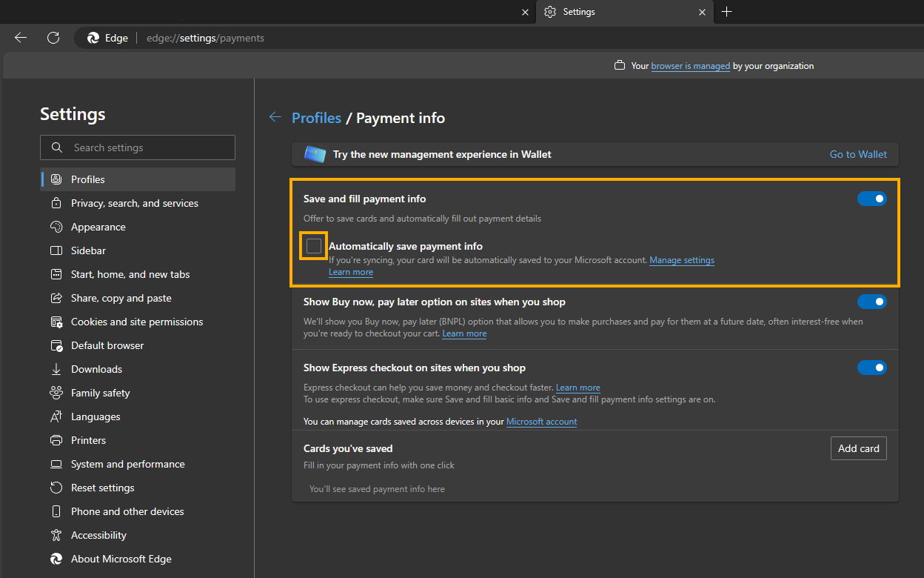Toggle Show Express checkout switch
924x578 pixels.
pos(871,368)
